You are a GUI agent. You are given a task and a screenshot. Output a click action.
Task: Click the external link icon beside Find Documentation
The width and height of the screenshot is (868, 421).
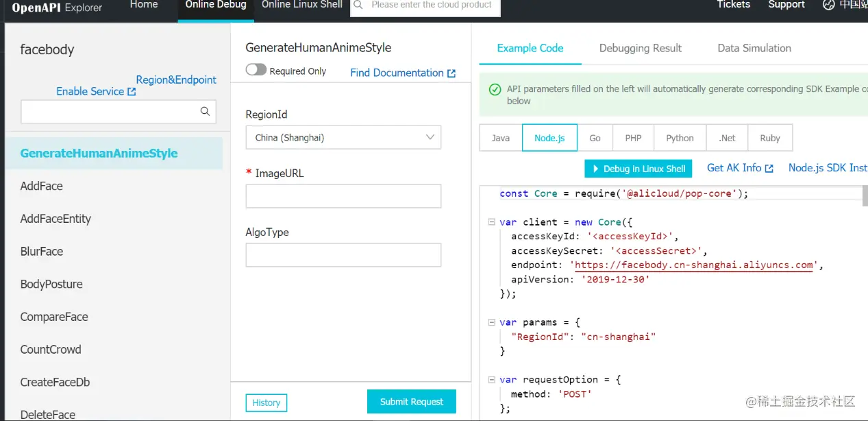[x=451, y=73]
